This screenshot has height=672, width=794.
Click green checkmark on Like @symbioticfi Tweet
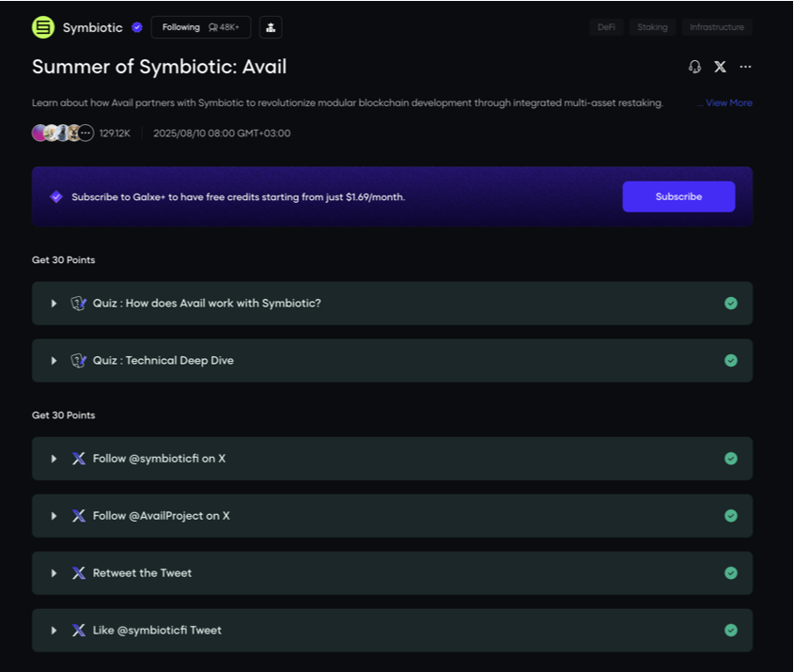pos(731,630)
